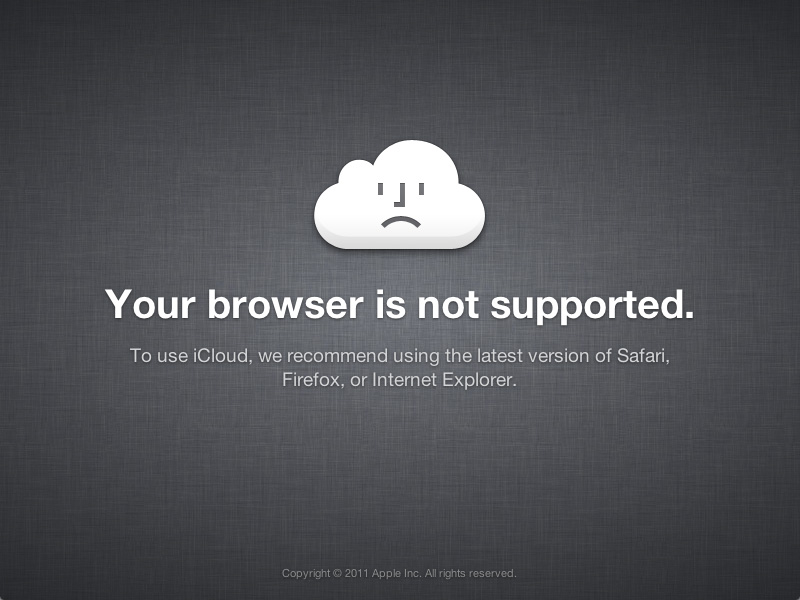
Task: Click the word "Copyright" in the footer
Action: (x=306, y=574)
